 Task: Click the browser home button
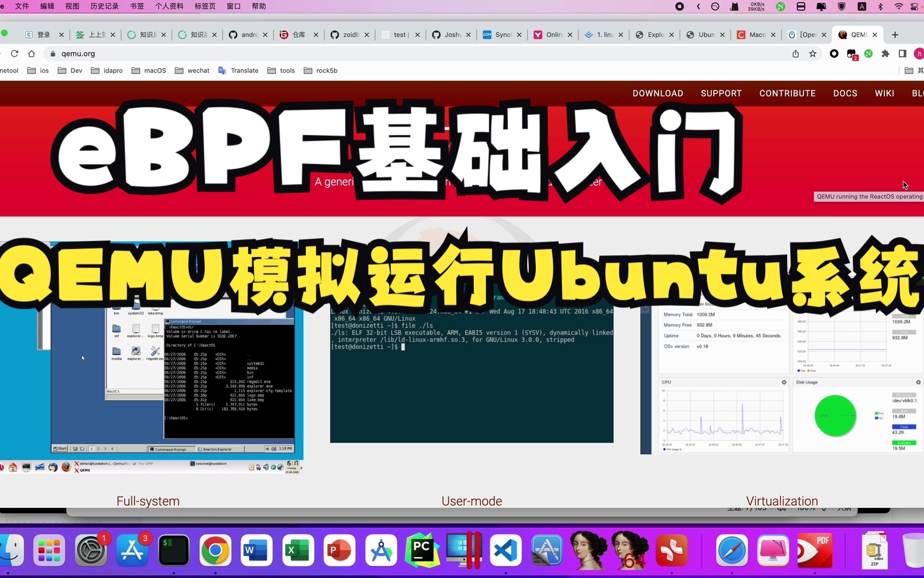pyautogui.click(x=32, y=54)
